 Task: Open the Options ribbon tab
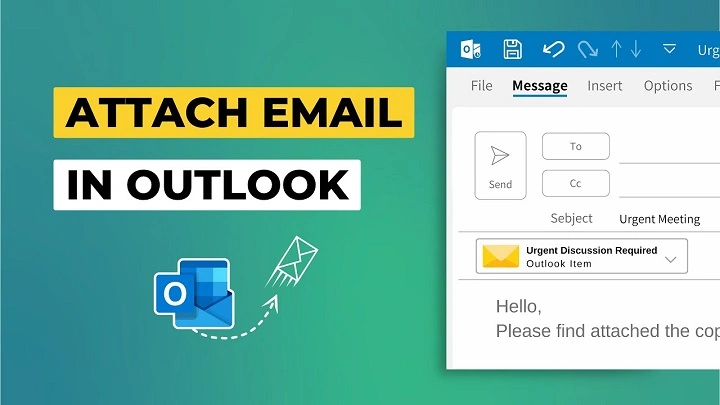click(668, 86)
